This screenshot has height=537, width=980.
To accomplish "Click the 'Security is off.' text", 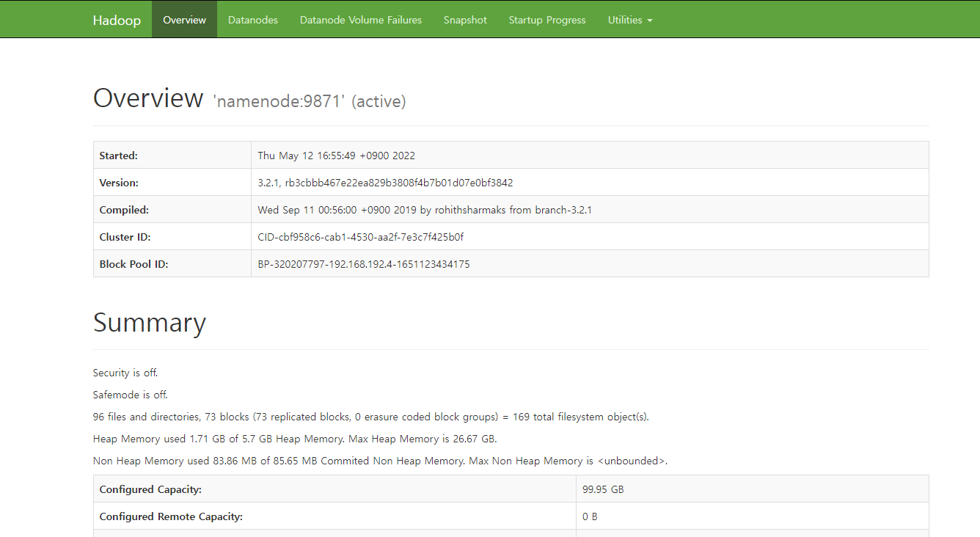I will point(125,373).
